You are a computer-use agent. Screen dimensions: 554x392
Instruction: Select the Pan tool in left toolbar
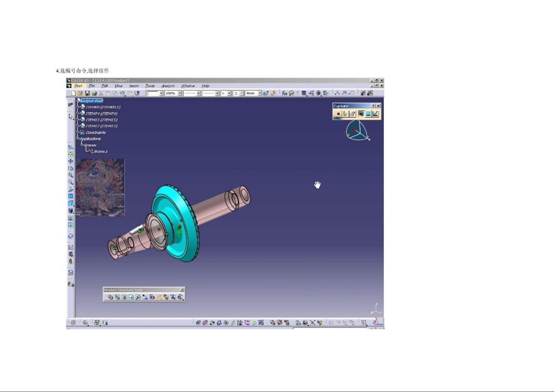(71, 161)
